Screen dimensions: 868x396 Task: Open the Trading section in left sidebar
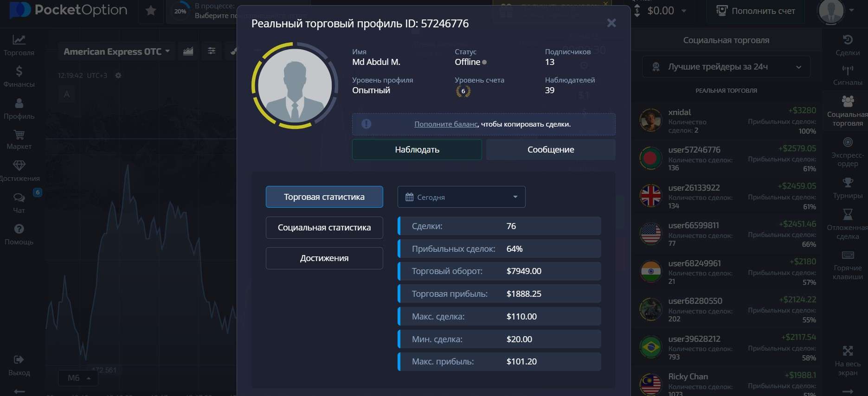(x=19, y=45)
